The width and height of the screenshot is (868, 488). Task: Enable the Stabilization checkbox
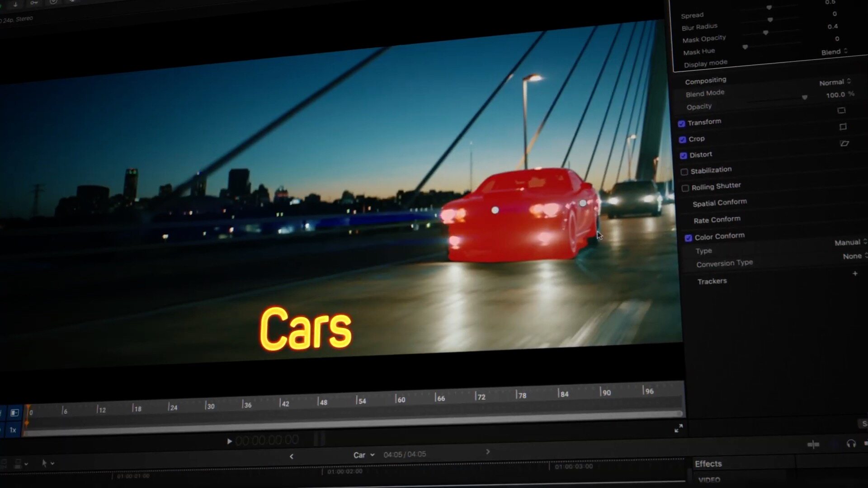tap(684, 172)
